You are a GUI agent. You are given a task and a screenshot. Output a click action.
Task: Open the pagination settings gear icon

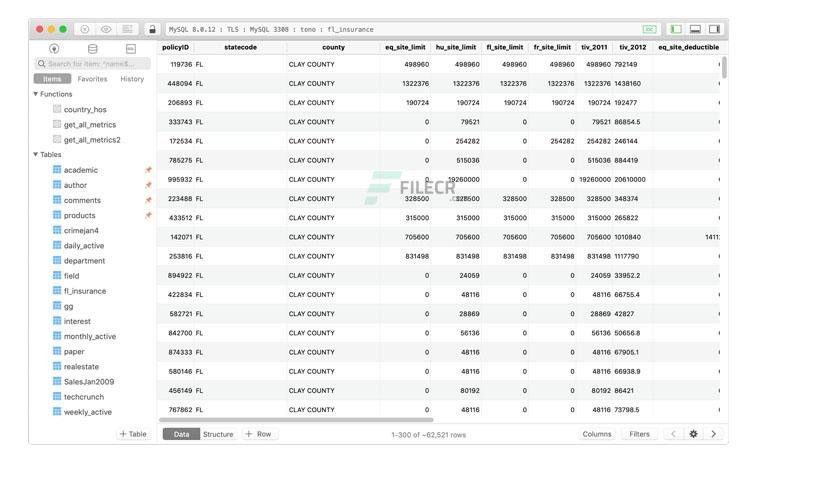click(x=693, y=434)
